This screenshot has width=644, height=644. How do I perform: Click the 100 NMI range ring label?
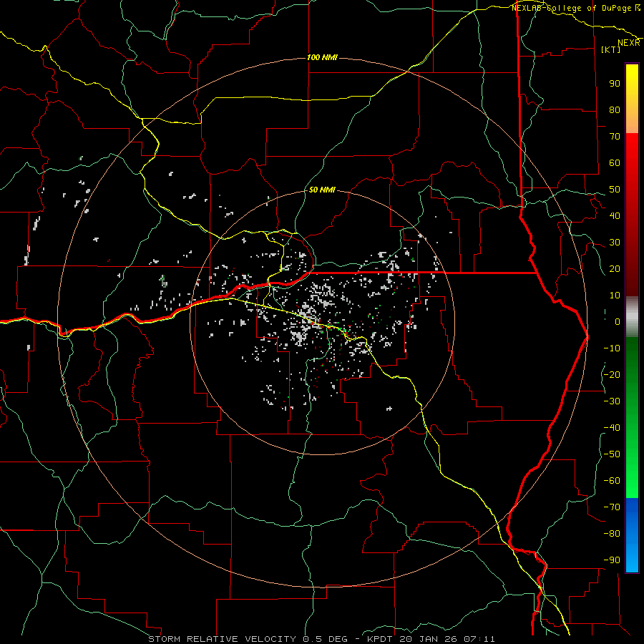pos(322,57)
